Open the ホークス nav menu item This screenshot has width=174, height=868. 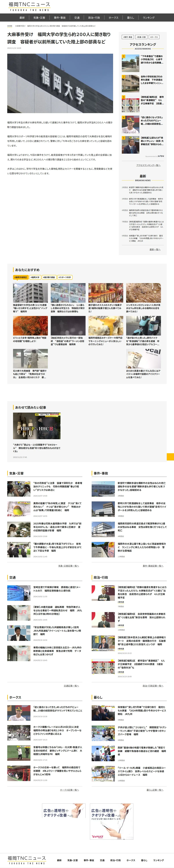tap(114, 18)
